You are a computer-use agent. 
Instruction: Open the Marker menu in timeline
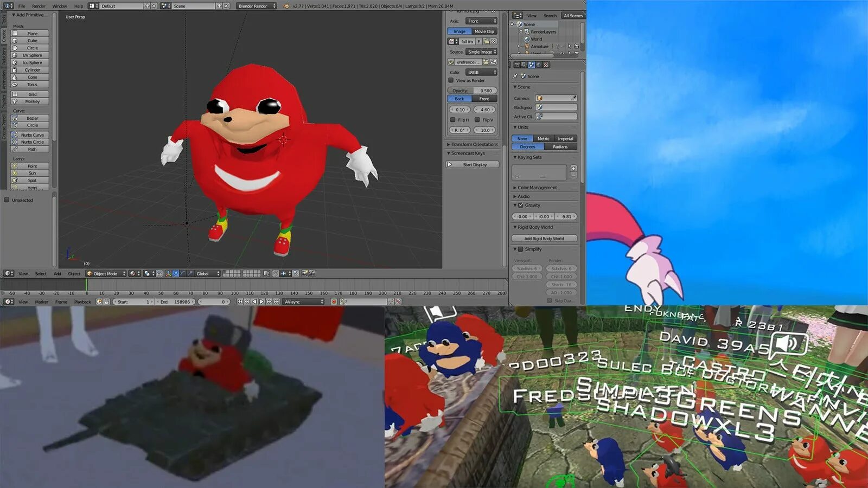[x=42, y=302]
